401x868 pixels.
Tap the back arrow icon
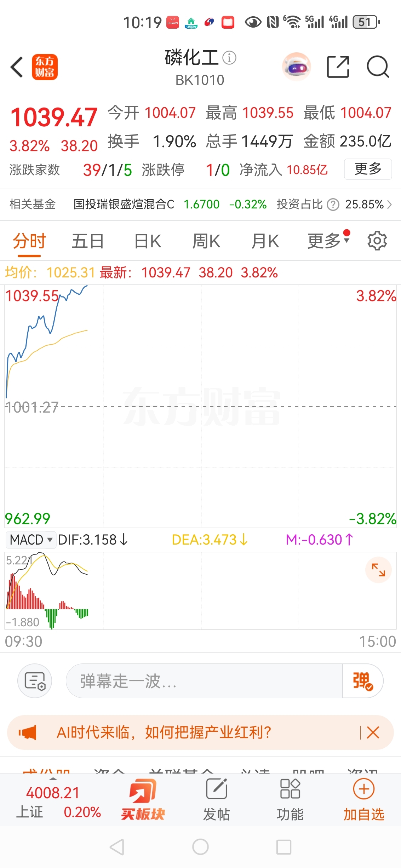[17, 67]
